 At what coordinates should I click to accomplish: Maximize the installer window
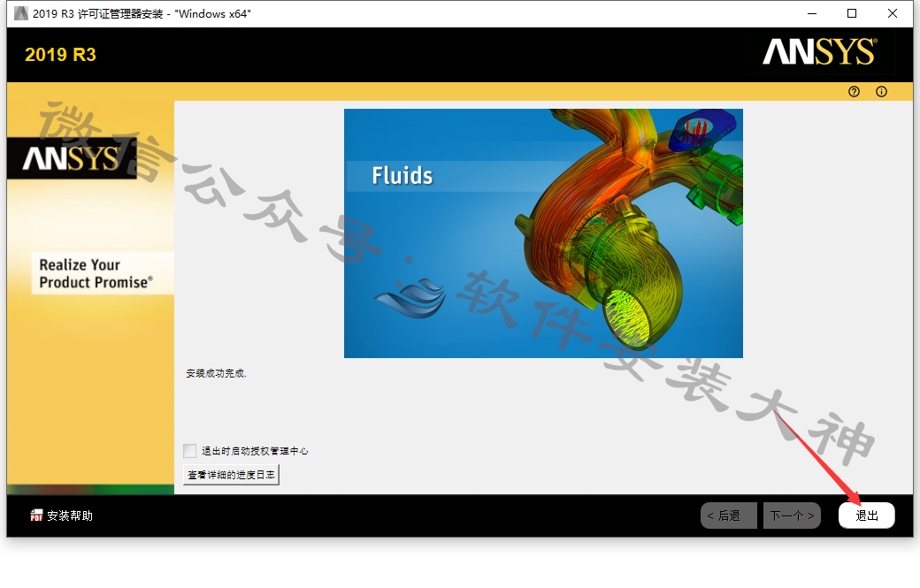click(x=852, y=13)
